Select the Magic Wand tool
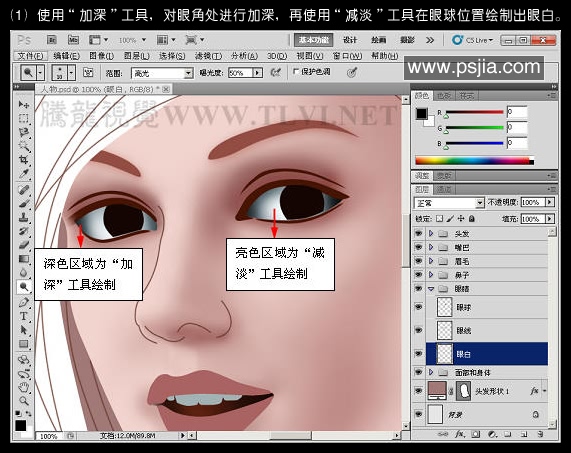The image size is (571, 453). point(24,146)
